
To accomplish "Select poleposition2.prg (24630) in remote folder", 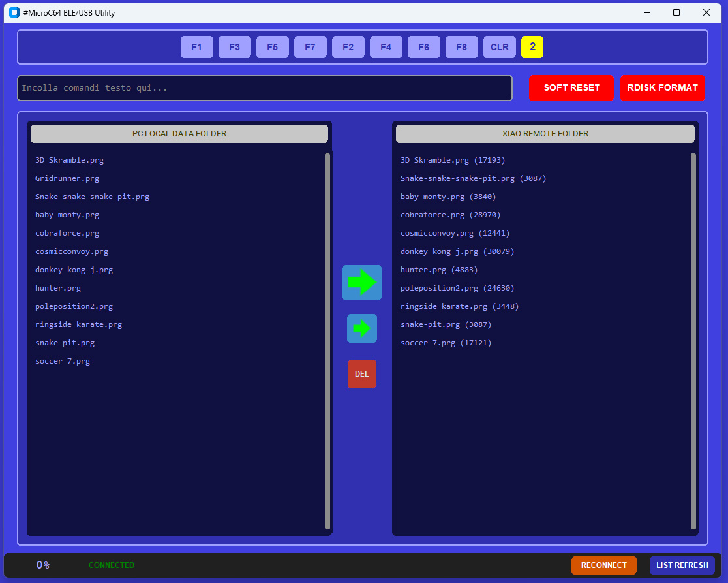I will tap(457, 288).
